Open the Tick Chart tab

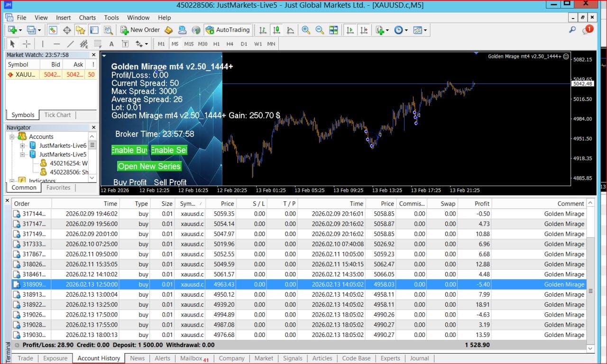(x=57, y=115)
